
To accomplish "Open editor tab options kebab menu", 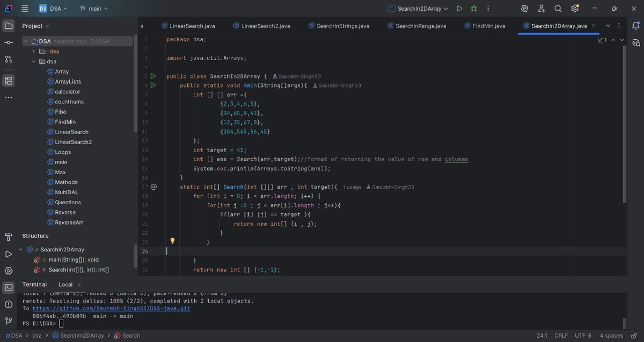I will coord(619,26).
